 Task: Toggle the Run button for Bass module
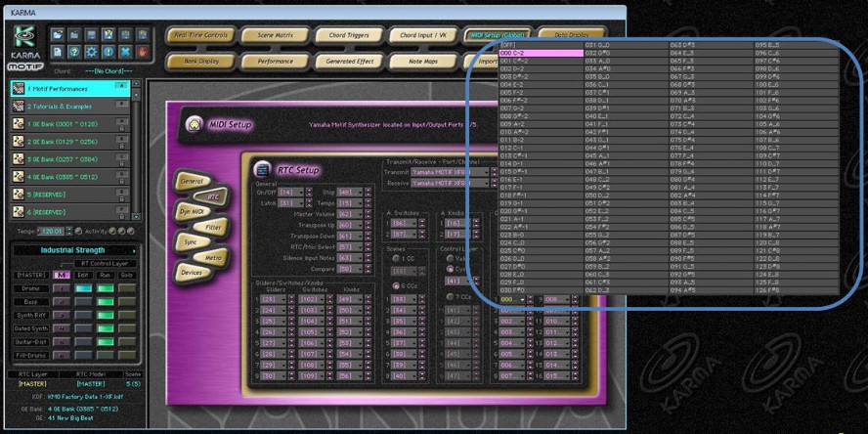(x=106, y=302)
